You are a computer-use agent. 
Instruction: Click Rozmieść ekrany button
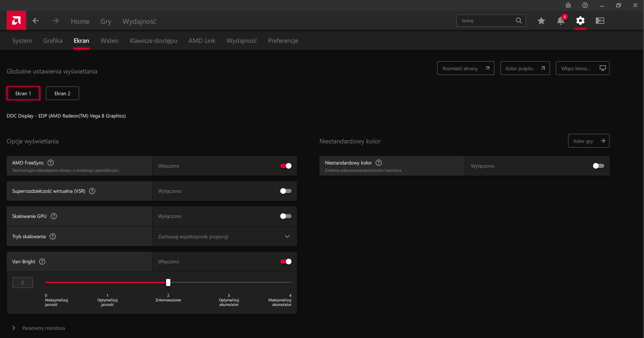coord(466,68)
